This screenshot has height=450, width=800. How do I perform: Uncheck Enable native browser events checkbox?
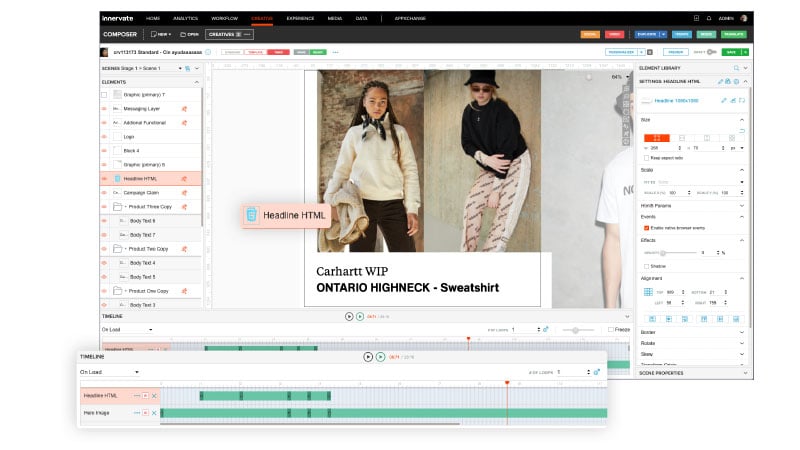646,228
